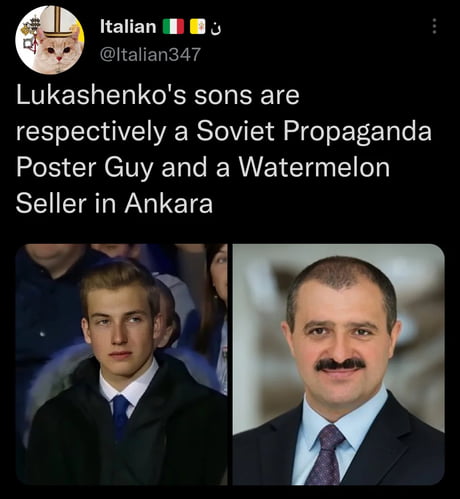Click the phrase "Poster Guy" in tweet

(x=84, y=168)
